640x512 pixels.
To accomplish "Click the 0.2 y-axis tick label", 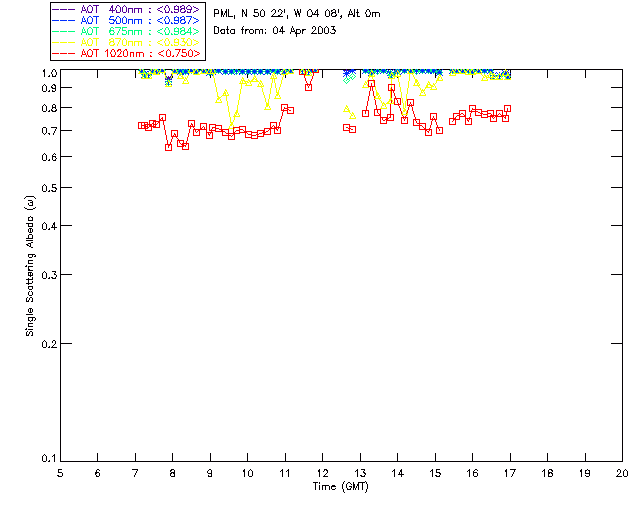I will (49, 344).
